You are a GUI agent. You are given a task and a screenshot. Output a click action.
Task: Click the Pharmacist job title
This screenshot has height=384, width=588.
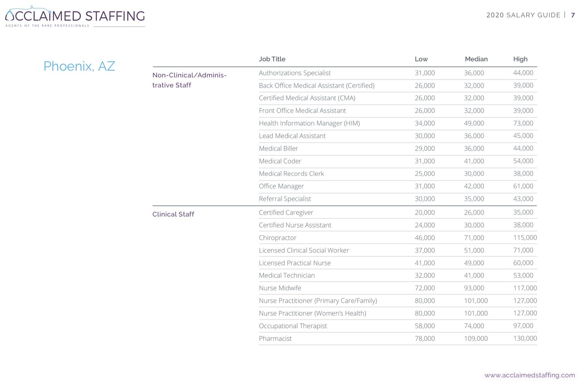pos(275,339)
